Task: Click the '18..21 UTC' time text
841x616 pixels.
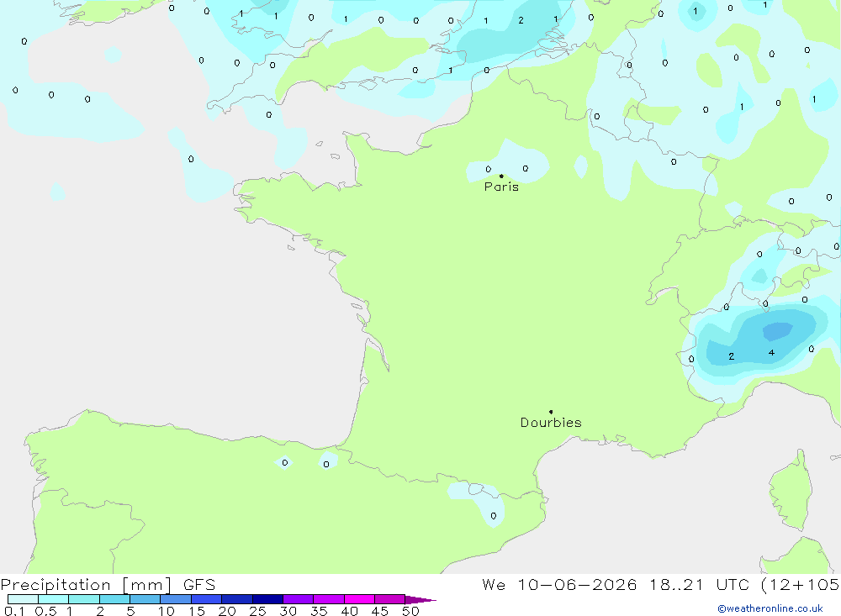Action: [699, 585]
